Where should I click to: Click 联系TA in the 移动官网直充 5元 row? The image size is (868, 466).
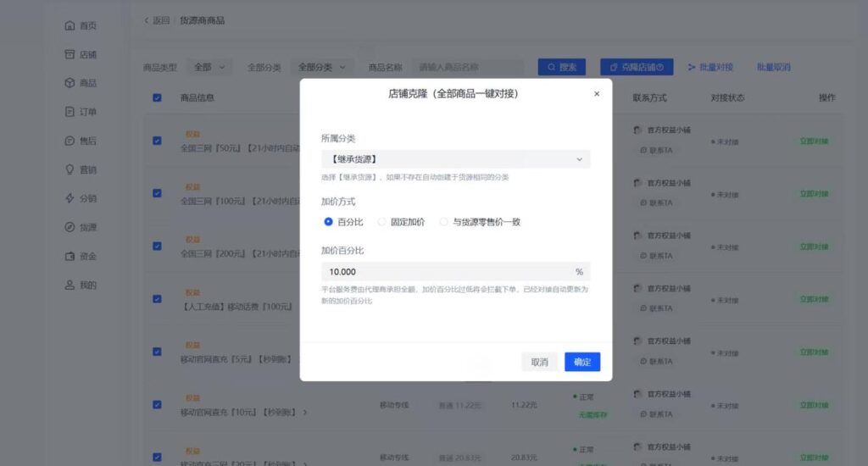(x=657, y=362)
